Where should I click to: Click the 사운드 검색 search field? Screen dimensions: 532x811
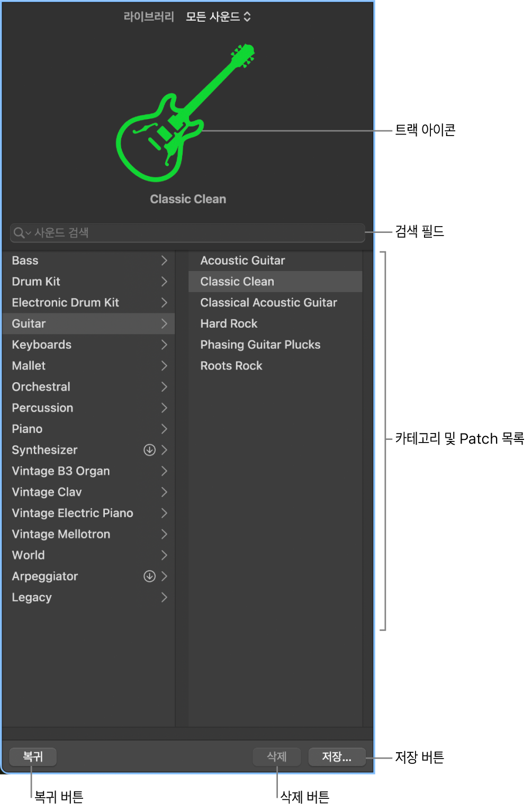(x=187, y=233)
